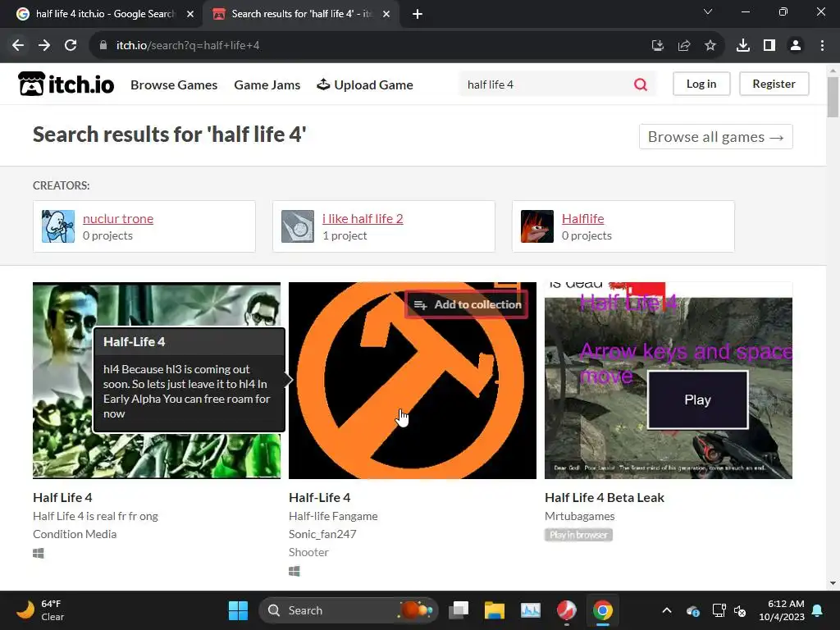
Task: Open File Explorer from the taskbar
Action: [494, 610]
